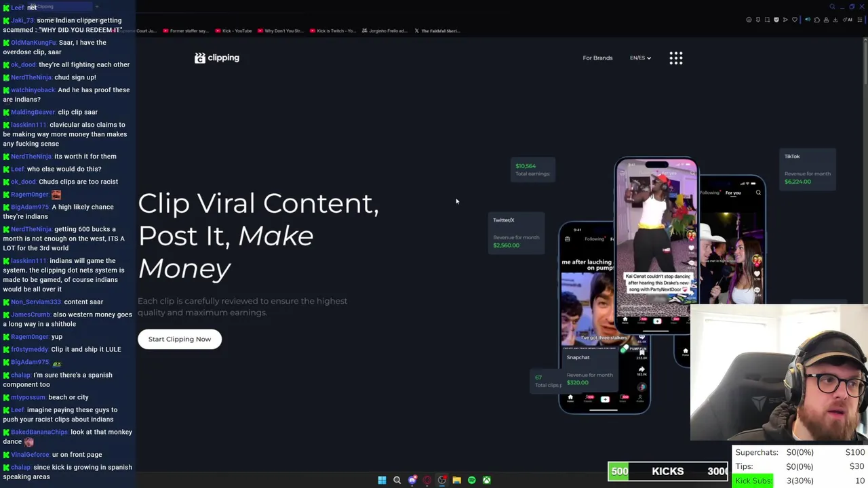Click the send arrow icon in browser toolbar

(785, 20)
